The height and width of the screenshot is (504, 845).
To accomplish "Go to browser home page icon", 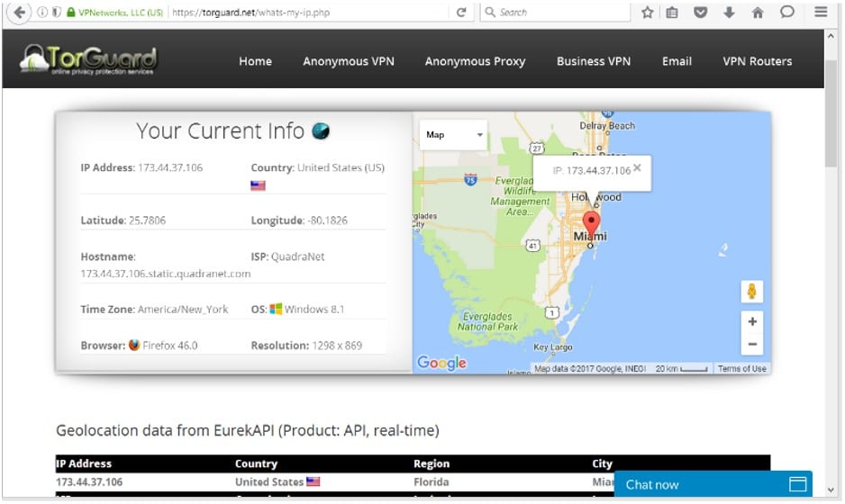I will pos(758,12).
